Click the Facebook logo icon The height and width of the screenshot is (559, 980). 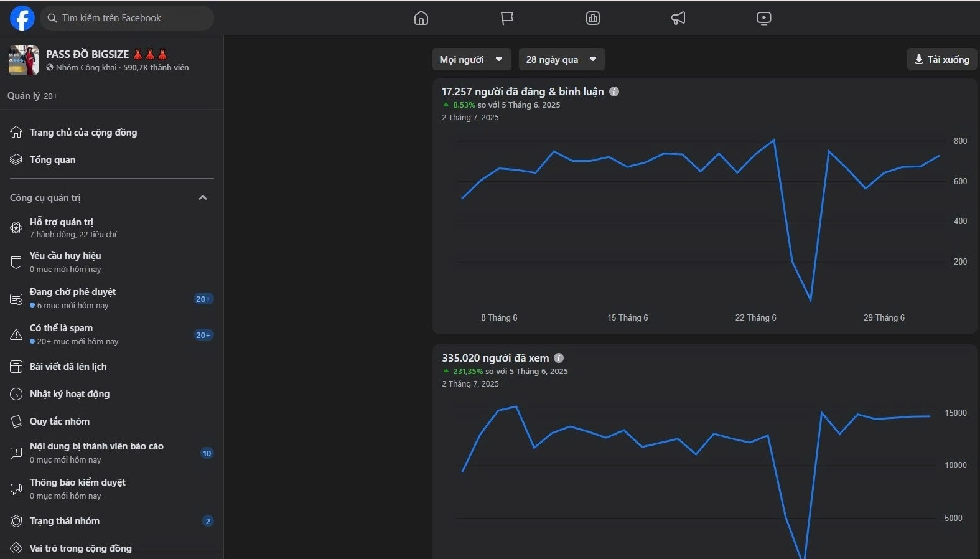[22, 18]
